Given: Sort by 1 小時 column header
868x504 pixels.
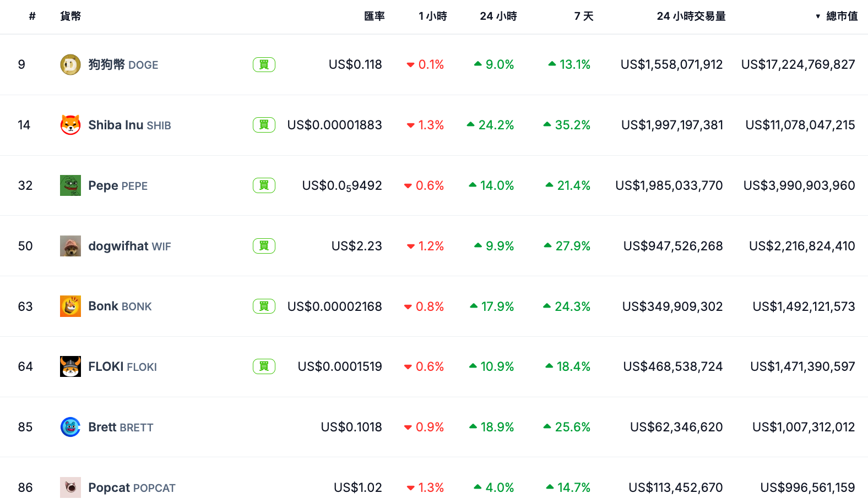Looking at the screenshot, I should coord(432,17).
